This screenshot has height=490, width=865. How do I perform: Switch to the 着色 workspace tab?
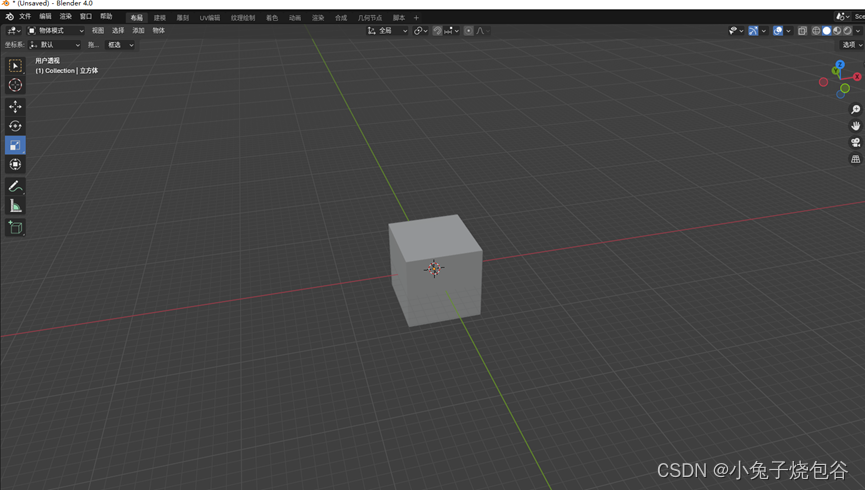[272, 18]
